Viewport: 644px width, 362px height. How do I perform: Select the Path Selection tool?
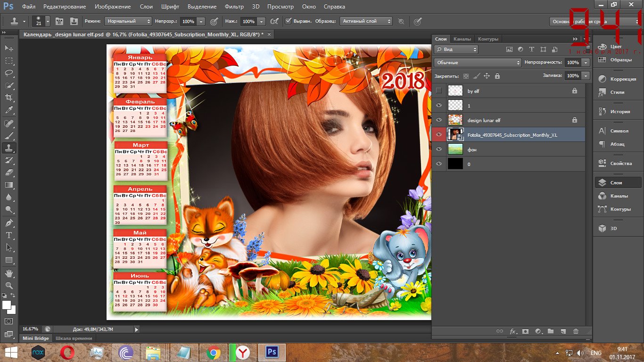[9, 247]
